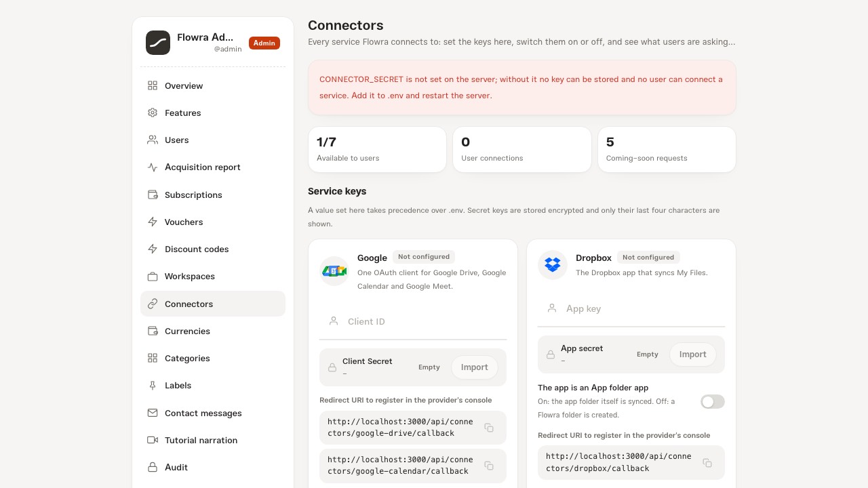
Task: Click the Labels pin icon
Action: (153, 385)
